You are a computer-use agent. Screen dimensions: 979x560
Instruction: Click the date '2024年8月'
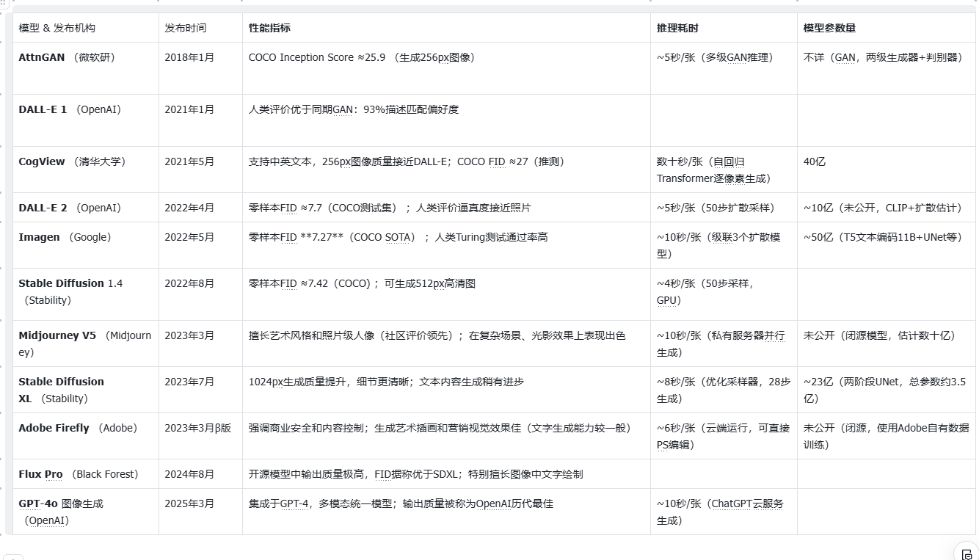coord(189,474)
